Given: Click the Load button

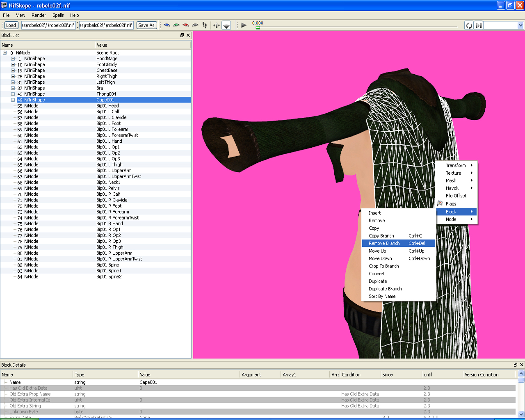Looking at the screenshot, I should (x=11, y=25).
